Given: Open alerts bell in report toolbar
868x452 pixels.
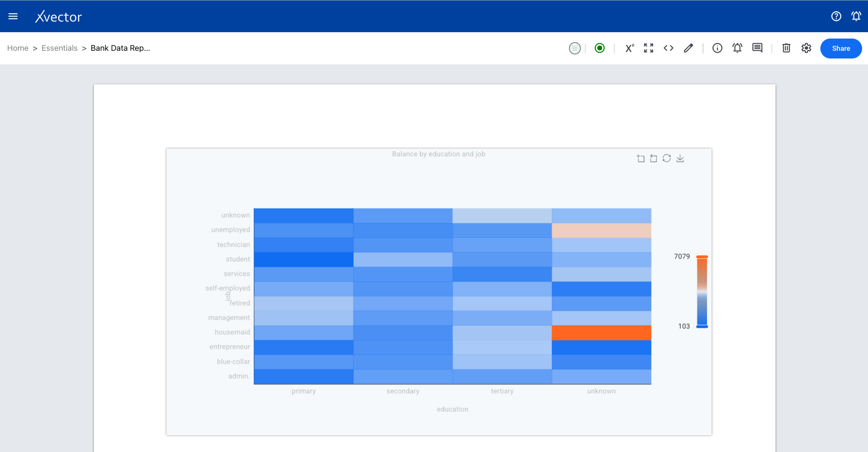Looking at the screenshot, I should pos(737,48).
